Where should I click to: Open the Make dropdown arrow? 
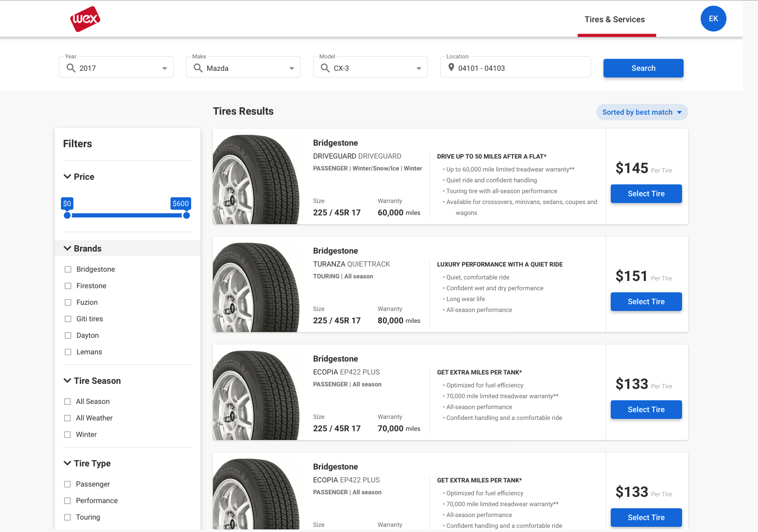(291, 68)
